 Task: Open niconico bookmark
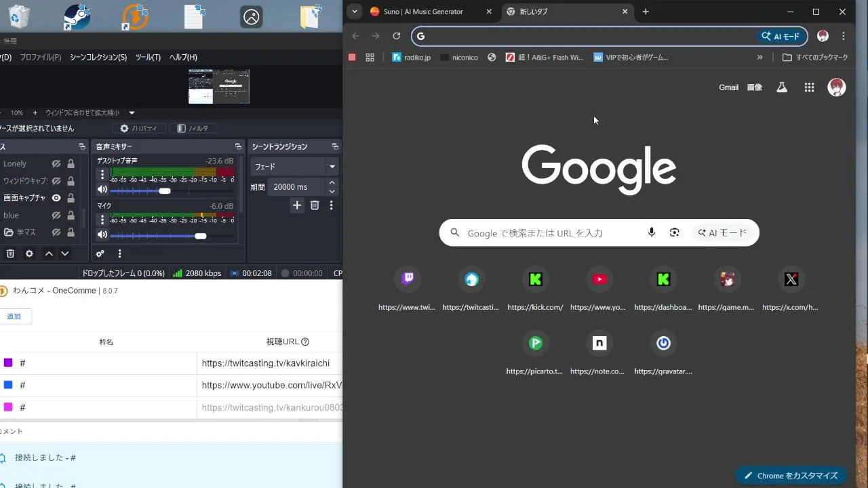[x=459, y=58]
